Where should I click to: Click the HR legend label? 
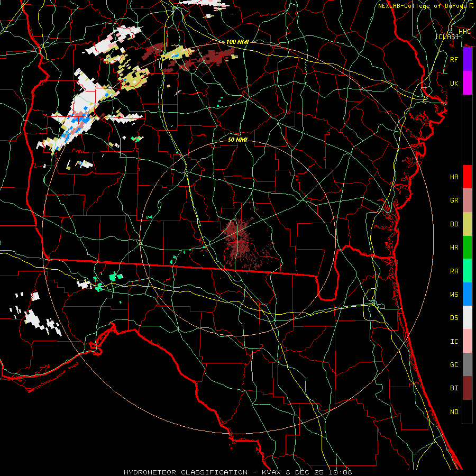point(454,248)
